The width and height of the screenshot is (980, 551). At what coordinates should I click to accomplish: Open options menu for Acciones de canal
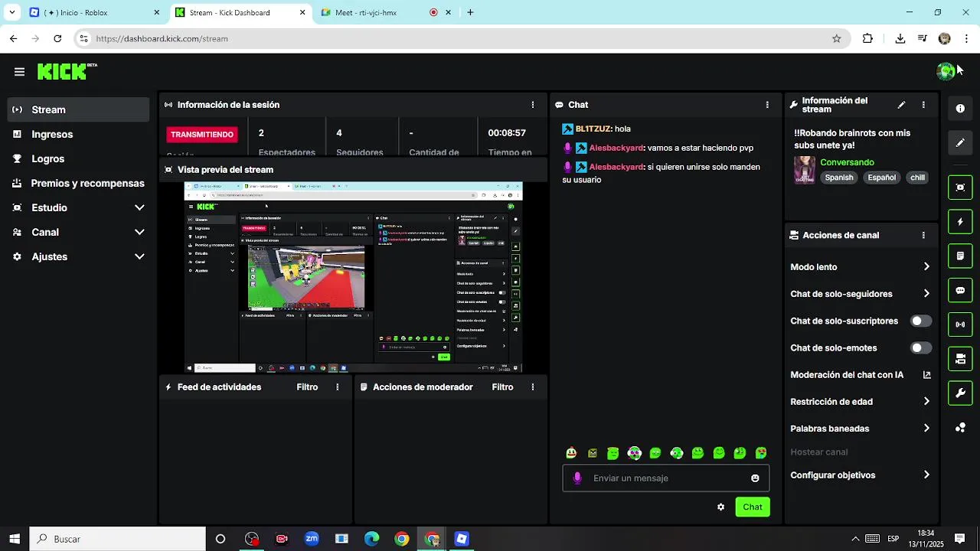coord(923,236)
